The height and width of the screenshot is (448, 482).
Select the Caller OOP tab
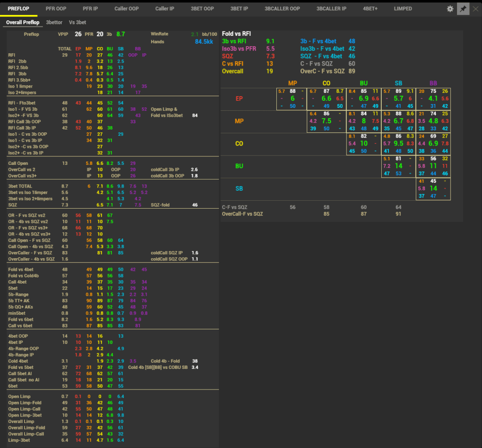[127, 9]
